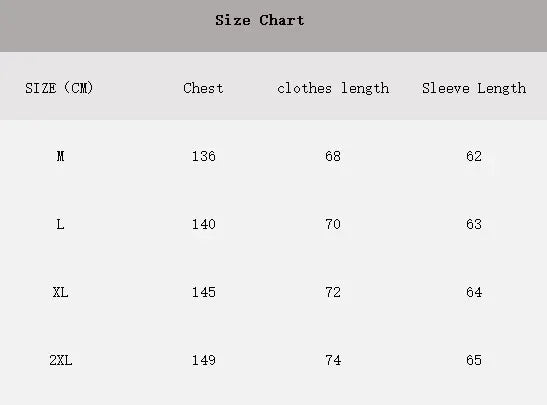Viewport: 547px width, 405px height.
Task: Select chest value 136
Action: (x=204, y=156)
